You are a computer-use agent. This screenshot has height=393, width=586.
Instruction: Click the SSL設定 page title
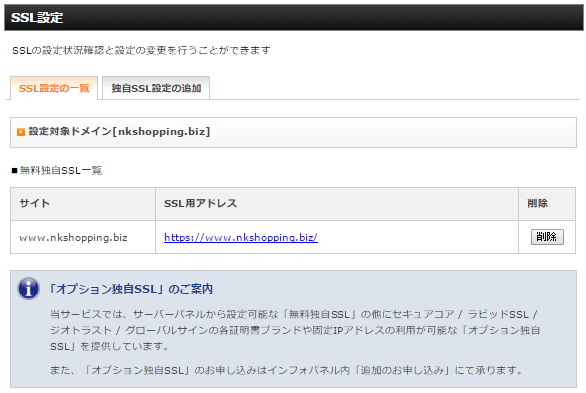coord(37,18)
